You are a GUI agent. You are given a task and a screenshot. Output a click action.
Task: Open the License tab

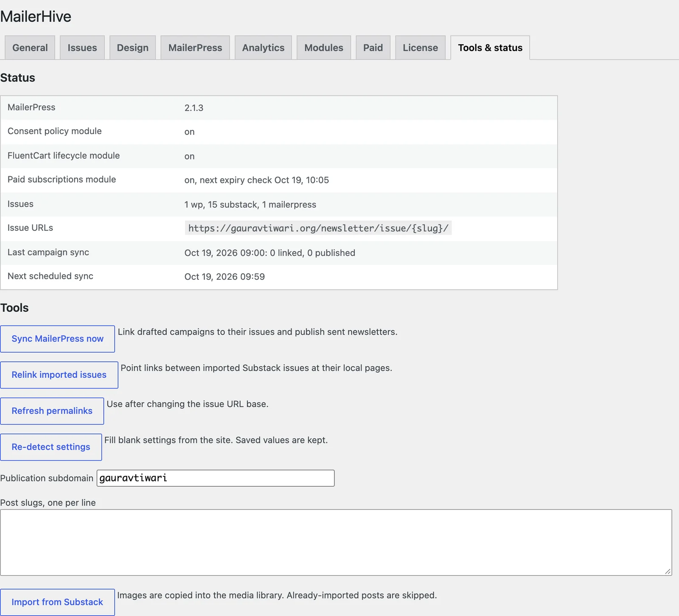[421, 48]
